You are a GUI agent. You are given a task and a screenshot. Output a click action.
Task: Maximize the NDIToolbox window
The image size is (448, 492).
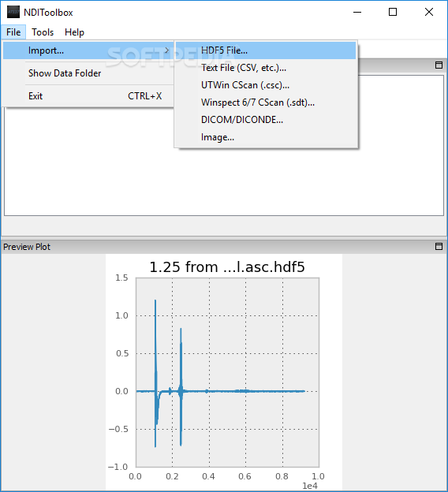393,13
